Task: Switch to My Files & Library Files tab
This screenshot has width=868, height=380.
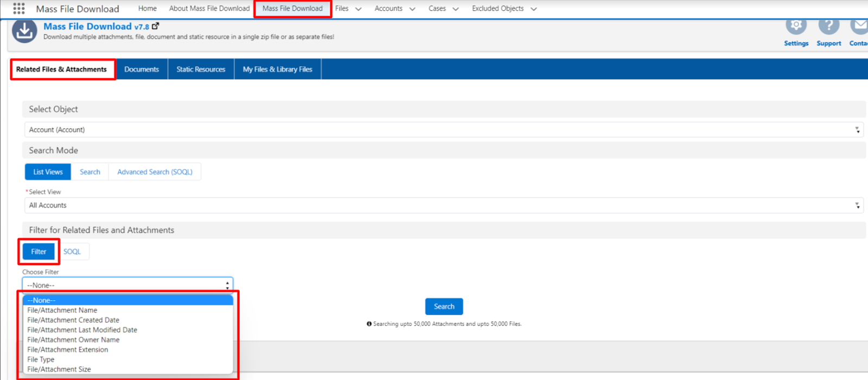Action: pos(278,69)
